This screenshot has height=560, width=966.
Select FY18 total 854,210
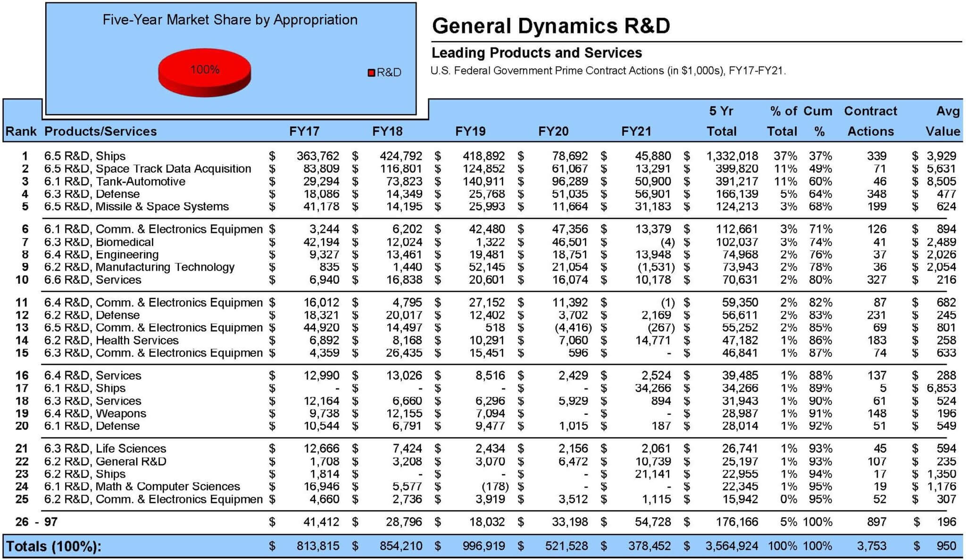[x=401, y=546]
